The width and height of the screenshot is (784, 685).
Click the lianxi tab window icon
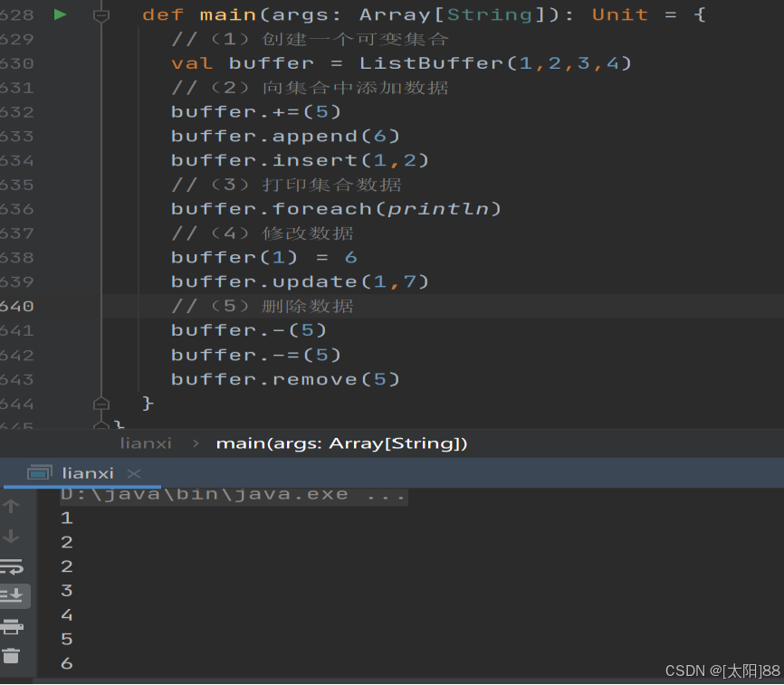tap(40, 472)
